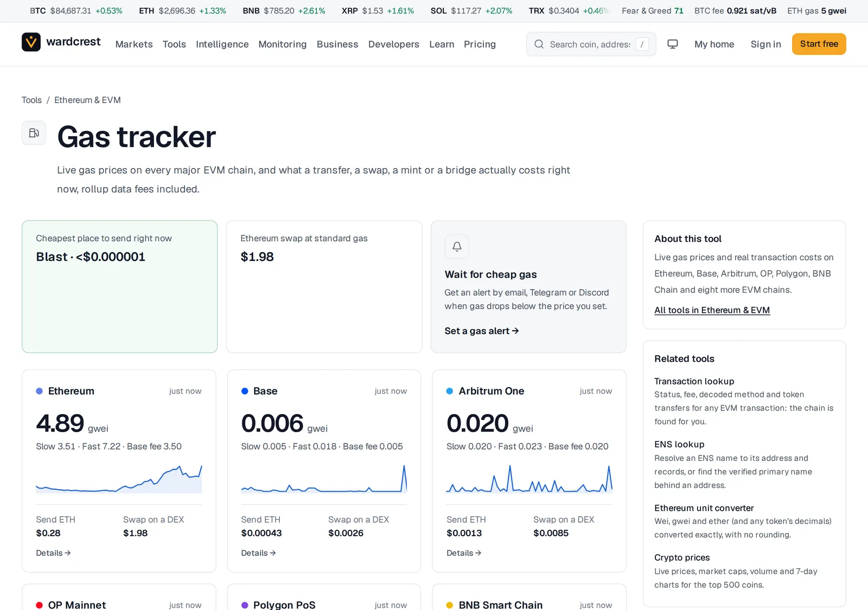Click the TRX price ticker
868x610 pixels.
tap(569, 11)
